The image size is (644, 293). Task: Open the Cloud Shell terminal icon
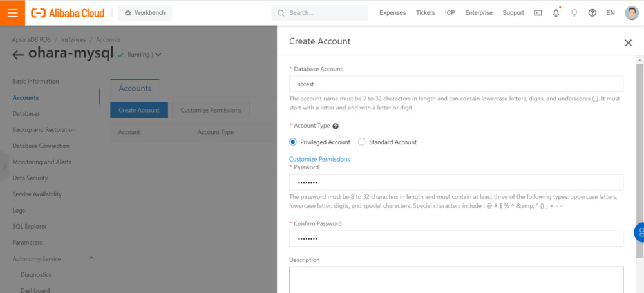pos(538,13)
